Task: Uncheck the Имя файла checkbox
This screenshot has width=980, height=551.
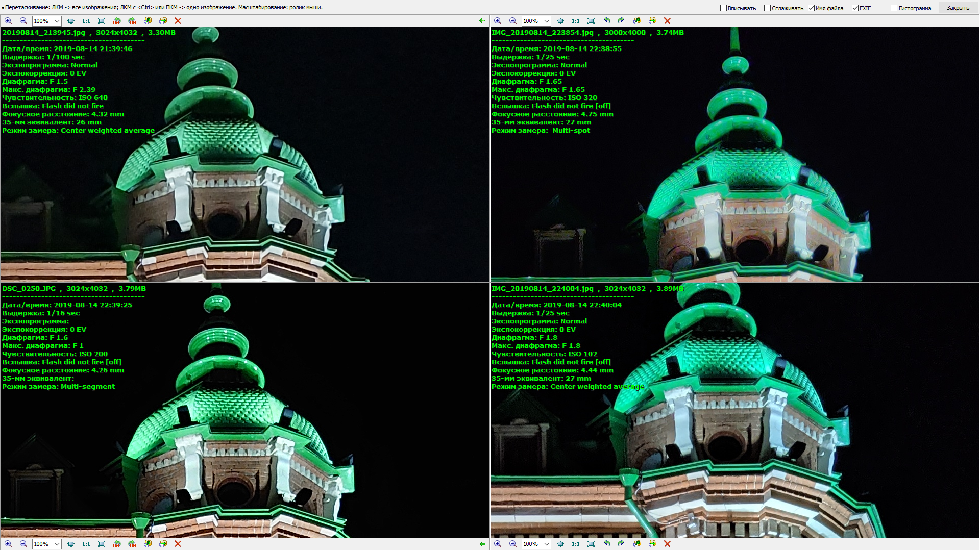Action: click(811, 8)
